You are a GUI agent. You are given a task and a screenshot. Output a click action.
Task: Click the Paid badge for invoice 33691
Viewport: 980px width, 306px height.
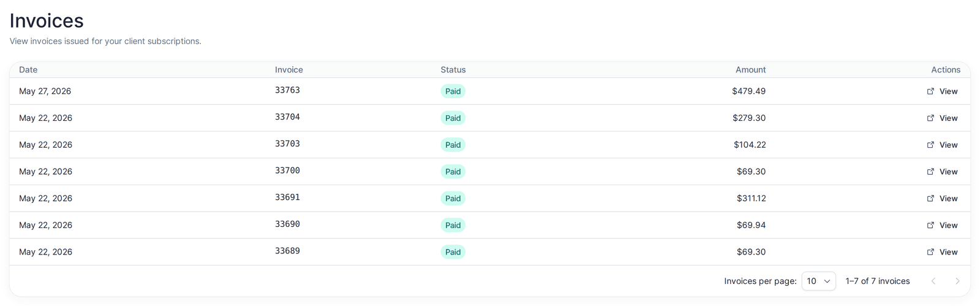coord(453,198)
